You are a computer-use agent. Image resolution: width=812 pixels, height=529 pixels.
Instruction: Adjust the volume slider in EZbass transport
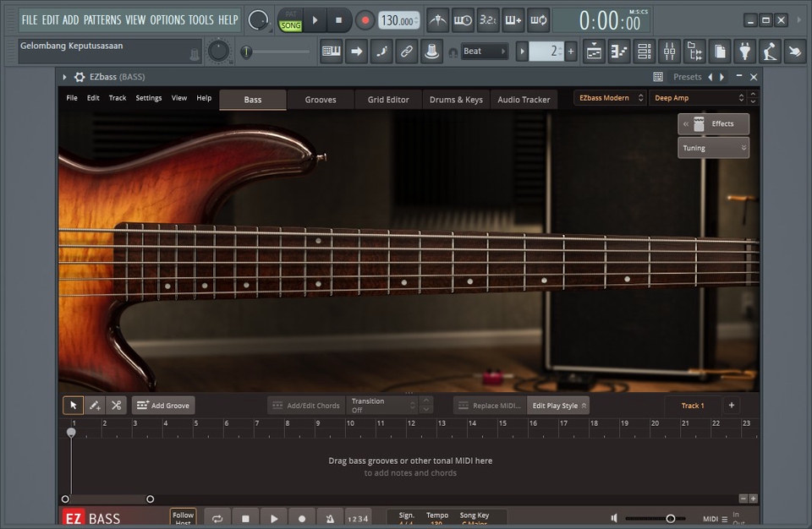[671, 518]
